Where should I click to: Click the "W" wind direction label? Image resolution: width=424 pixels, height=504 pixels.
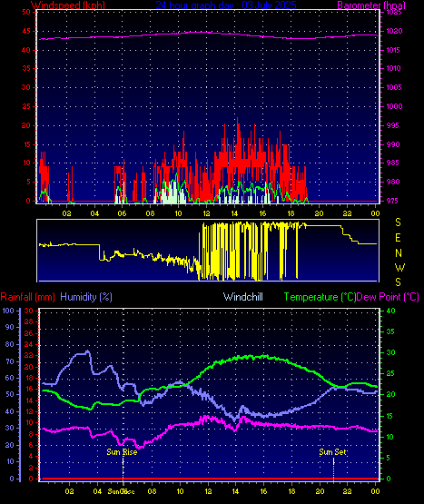pos(399,267)
